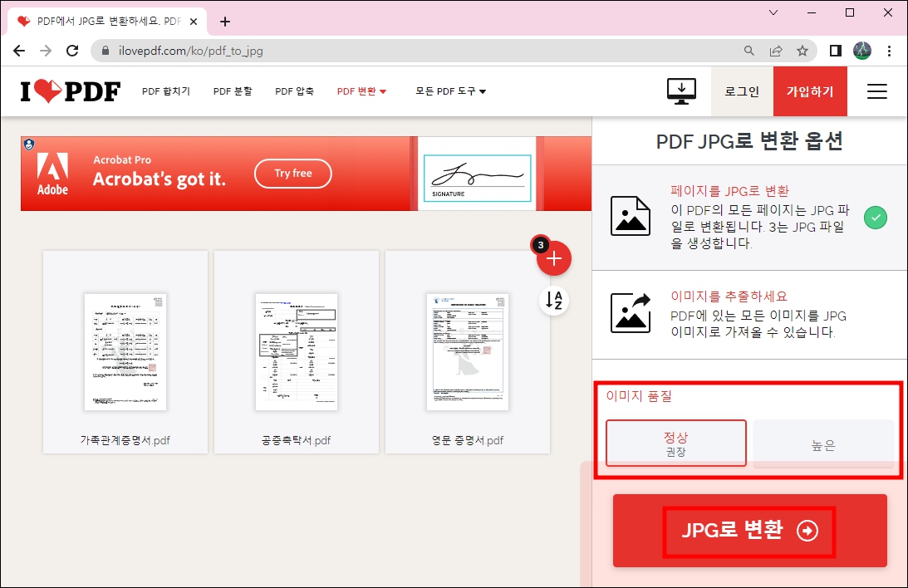Click Try free in the Acrobat ad
The image size is (908, 588).
point(293,173)
